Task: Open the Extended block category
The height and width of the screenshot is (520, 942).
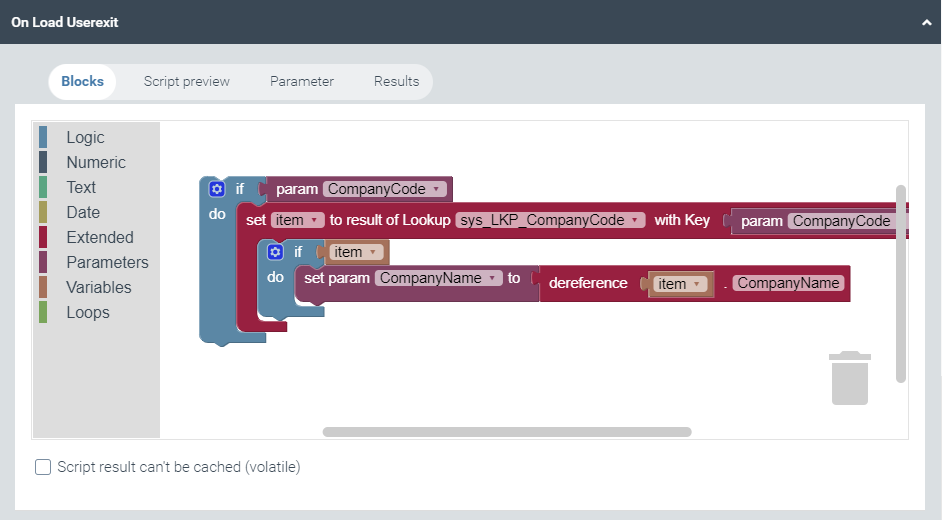Action: [99, 237]
